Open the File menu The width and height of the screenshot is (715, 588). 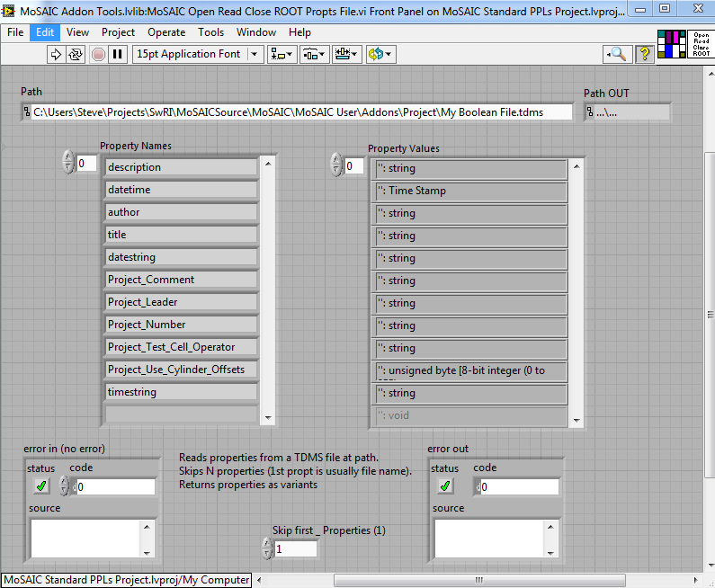(15, 32)
